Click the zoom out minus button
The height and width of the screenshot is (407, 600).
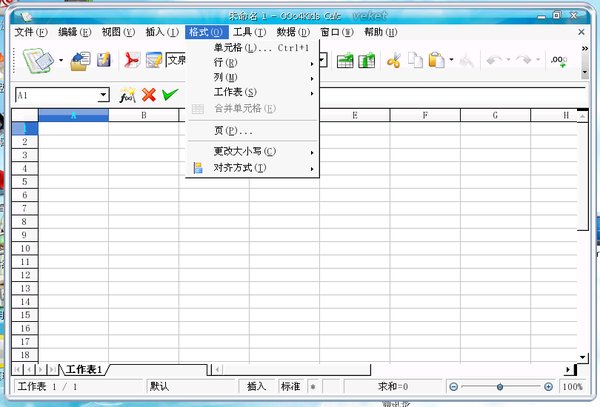click(453, 387)
